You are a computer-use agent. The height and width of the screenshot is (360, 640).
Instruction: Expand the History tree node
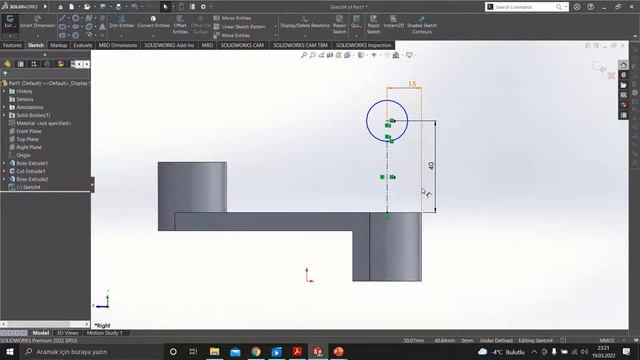tap(4, 91)
